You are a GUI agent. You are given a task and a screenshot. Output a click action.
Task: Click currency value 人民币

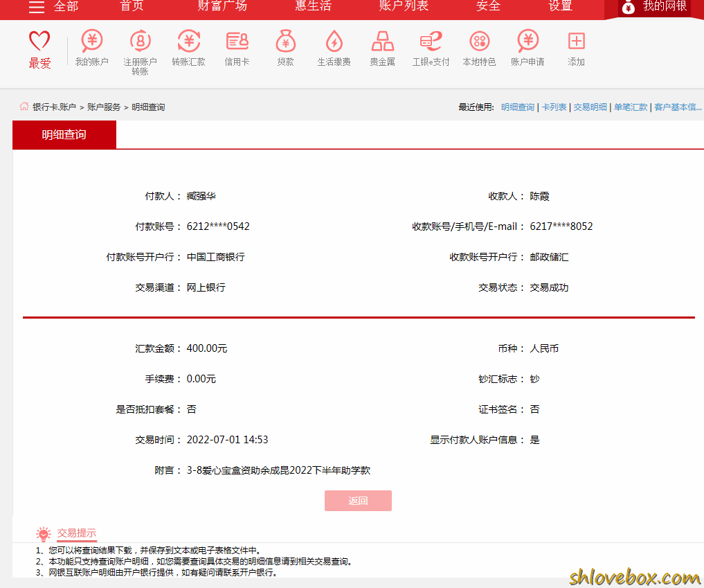pos(544,348)
